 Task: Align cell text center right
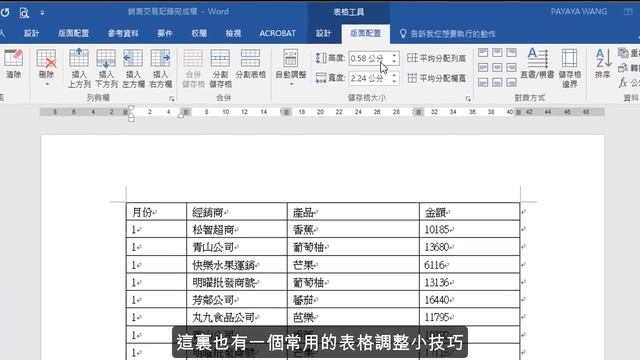tap(511, 67)
